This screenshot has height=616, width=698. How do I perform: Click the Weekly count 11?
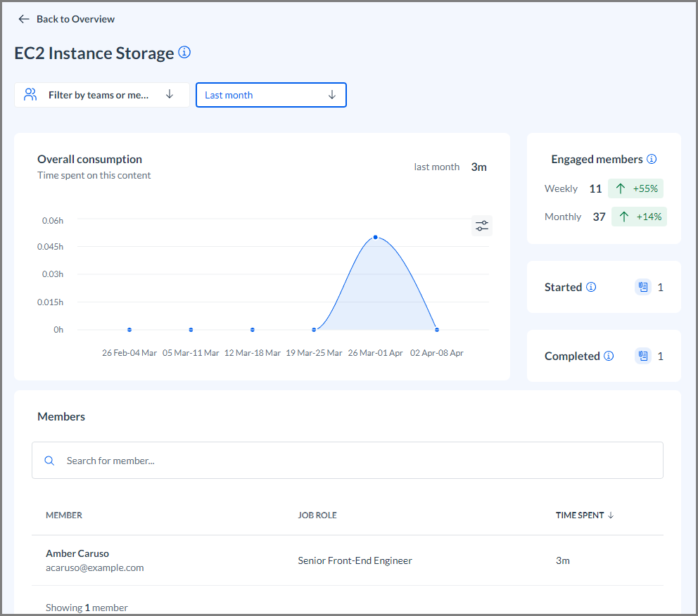tap(595, 188)
